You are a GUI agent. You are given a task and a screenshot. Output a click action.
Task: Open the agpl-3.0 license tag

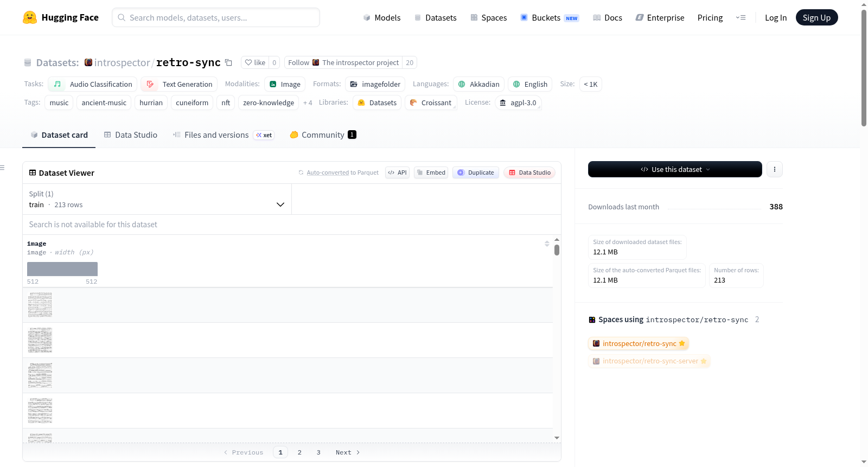[518, 103]
